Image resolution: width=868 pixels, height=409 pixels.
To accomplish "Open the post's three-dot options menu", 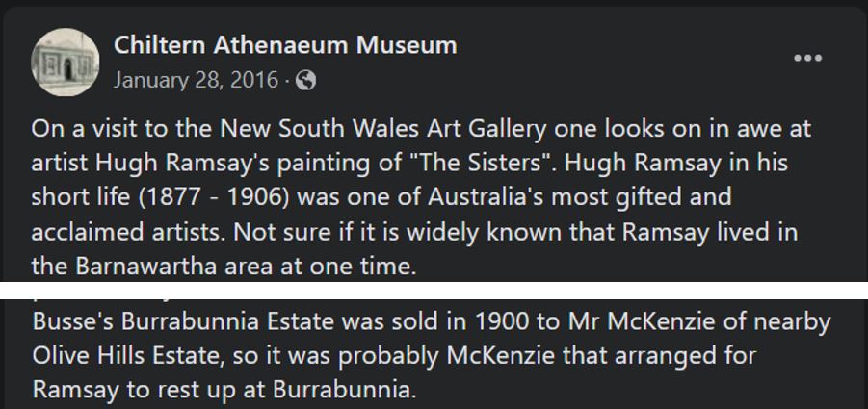I will click(x=807, y=59).
